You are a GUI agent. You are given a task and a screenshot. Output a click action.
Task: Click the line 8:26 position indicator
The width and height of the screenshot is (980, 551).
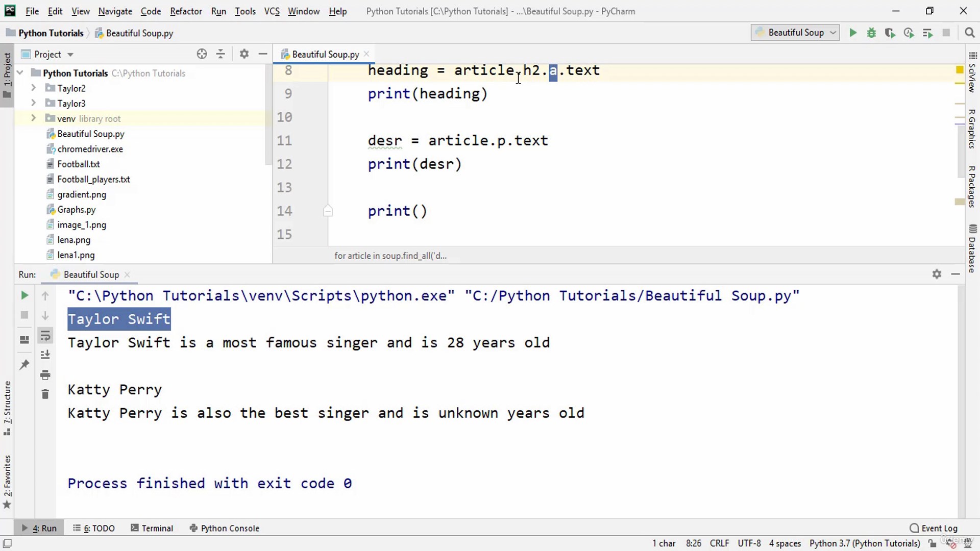[x=693, y=543]
